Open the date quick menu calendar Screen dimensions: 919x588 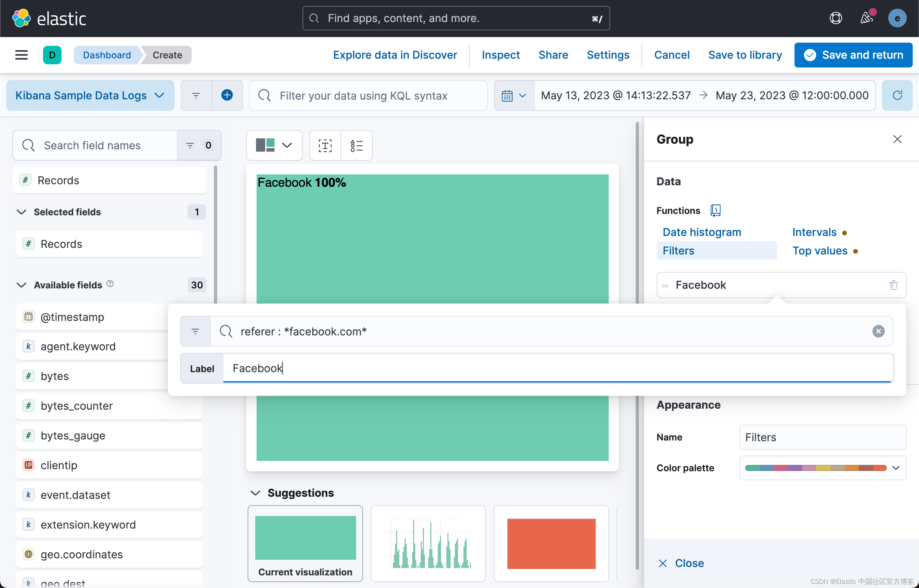click(514, 95)
